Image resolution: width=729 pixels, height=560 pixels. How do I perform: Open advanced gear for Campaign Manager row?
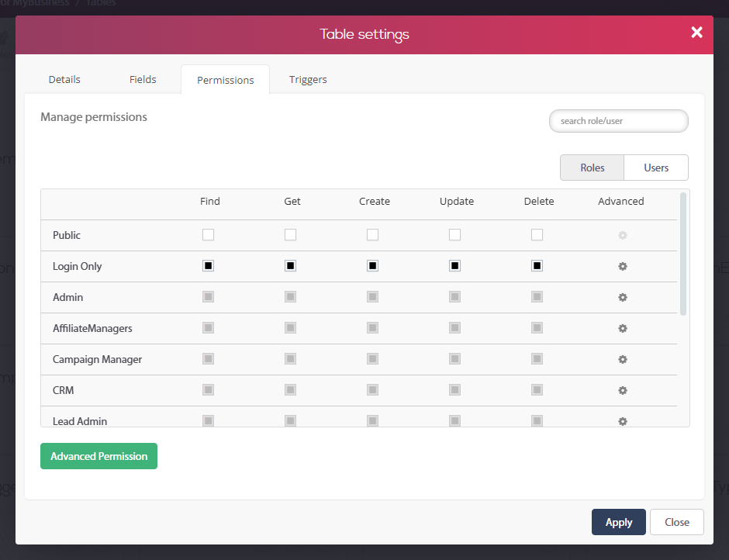click(x=623, y=360)
